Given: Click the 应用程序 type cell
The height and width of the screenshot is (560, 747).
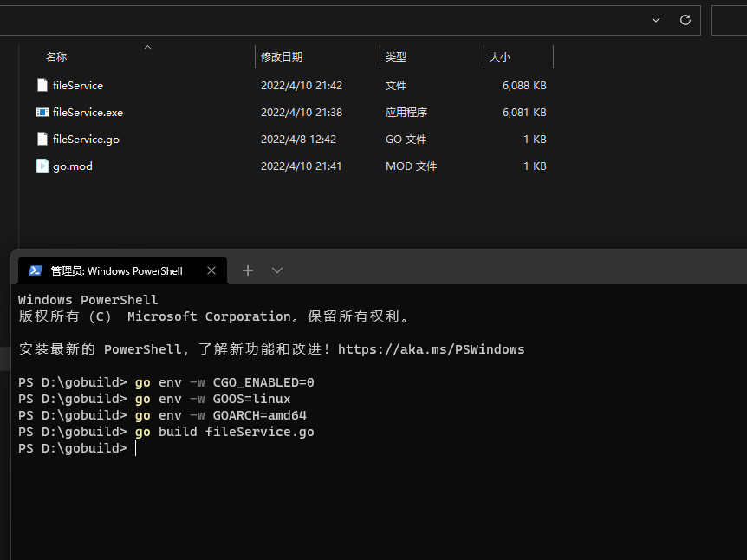Looking at the screenshot, I should [x=406, y=113].
